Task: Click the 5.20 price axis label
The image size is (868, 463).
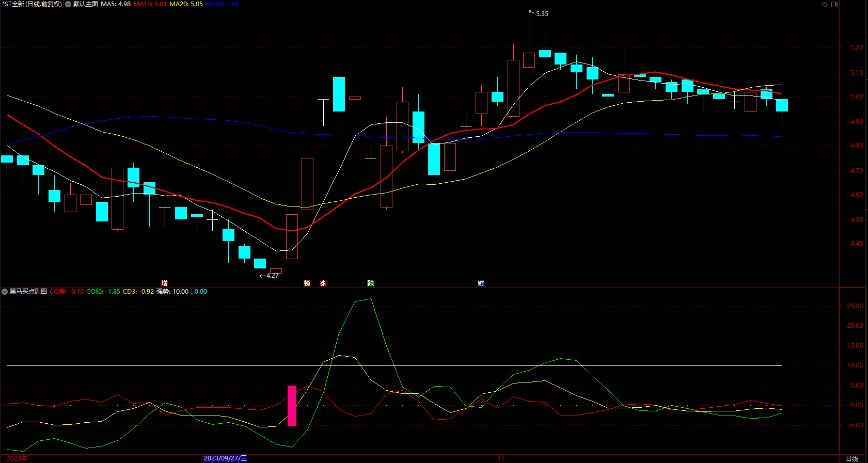Action: point(857,47)
